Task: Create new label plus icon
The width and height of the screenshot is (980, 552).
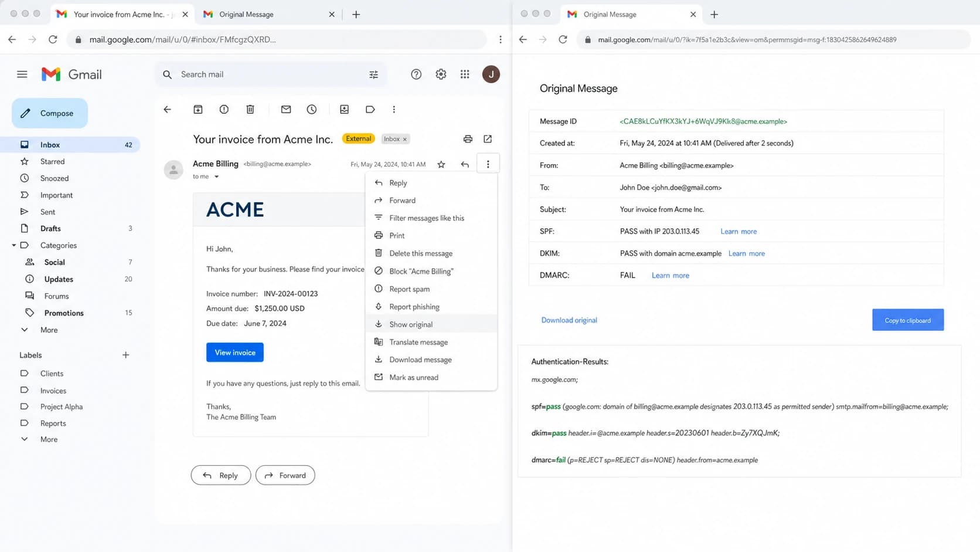Action: (125, 355)
